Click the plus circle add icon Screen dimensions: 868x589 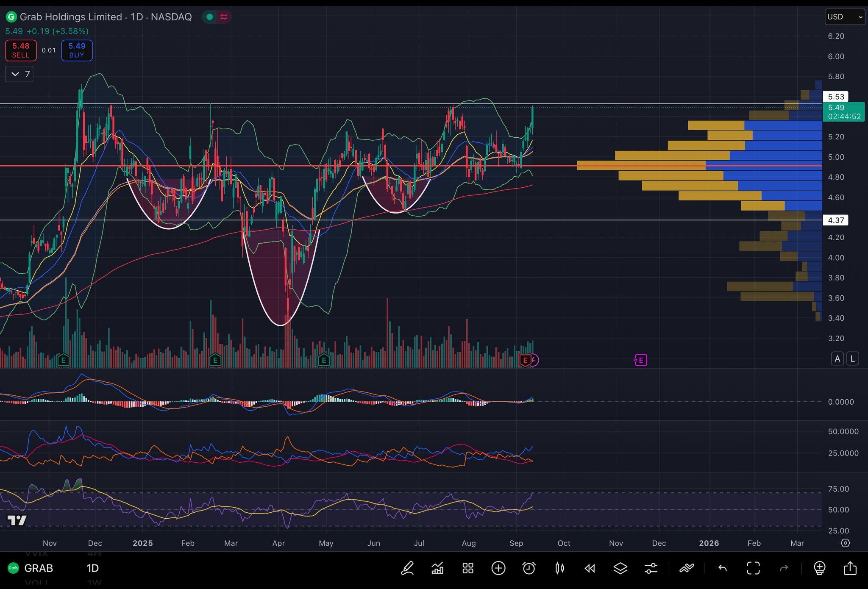[x=498, y=568]
